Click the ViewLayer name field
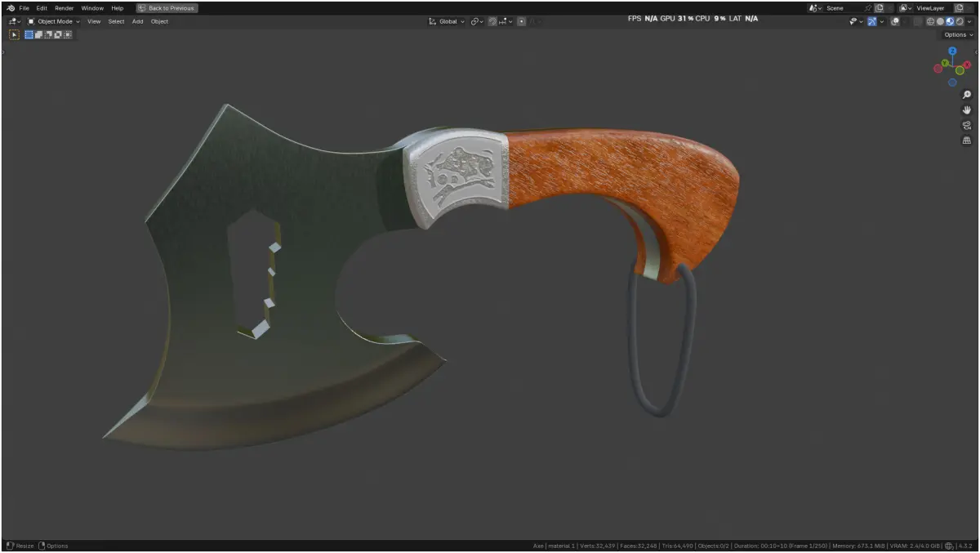 tap(933, 8)
